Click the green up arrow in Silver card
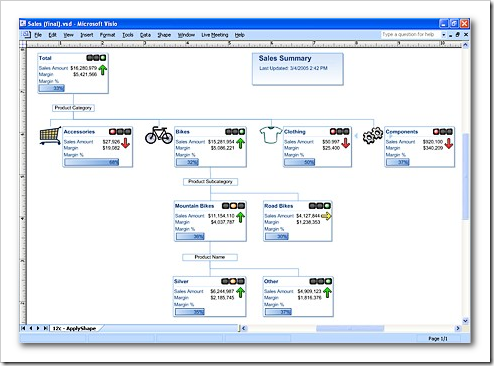The height and width of the screenshot is (366, 494). 240,293
